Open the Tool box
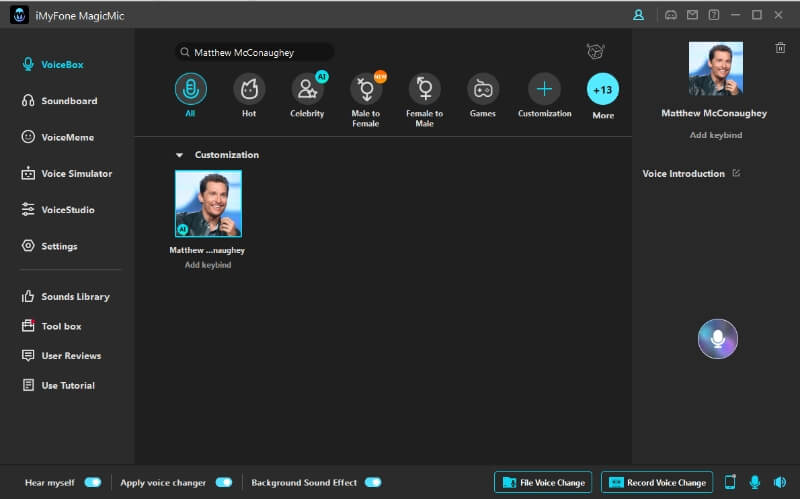 pyautogui.click(x=51, y=326)
